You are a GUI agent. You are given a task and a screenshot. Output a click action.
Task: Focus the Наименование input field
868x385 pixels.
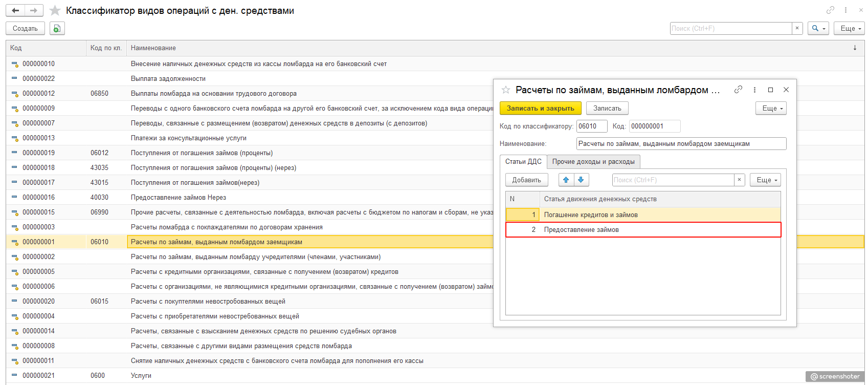click(681, 144)
